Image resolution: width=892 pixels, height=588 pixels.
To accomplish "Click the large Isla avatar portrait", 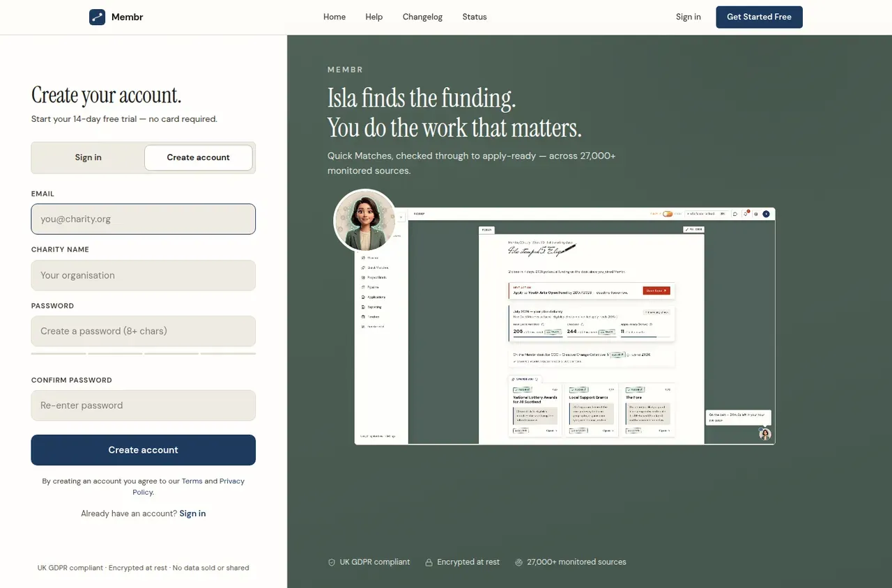I will pyautogui.click(x=365, y=221).
